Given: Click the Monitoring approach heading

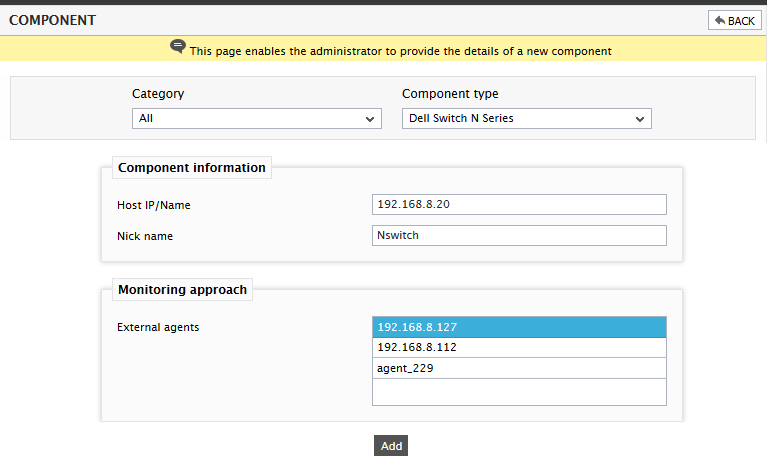Looking at the screenshot, I should coord(182,289).
